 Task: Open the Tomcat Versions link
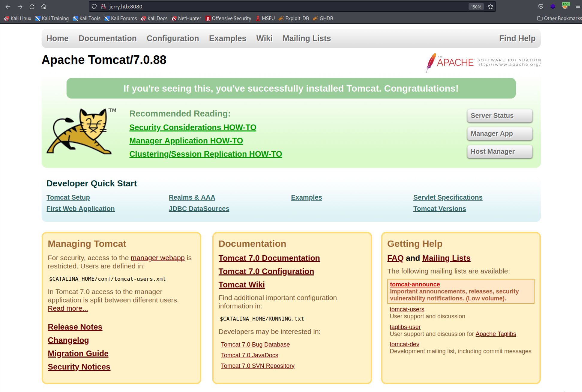pos(440,209)
